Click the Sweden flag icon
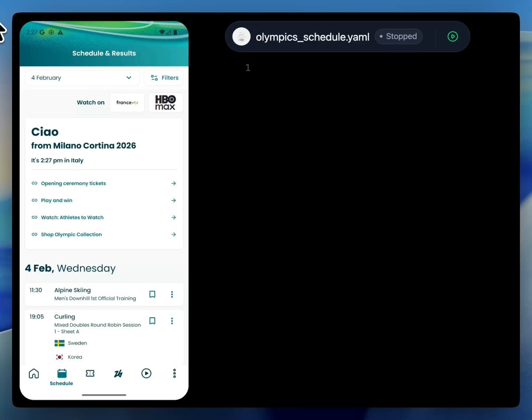Viewport: 532px width, 420px height. point(59,343)
